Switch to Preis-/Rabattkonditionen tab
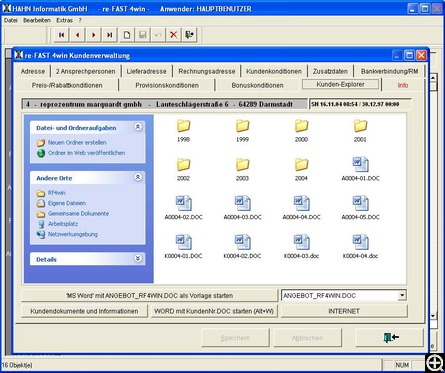The image size is (445, 373). pos(67,85)
